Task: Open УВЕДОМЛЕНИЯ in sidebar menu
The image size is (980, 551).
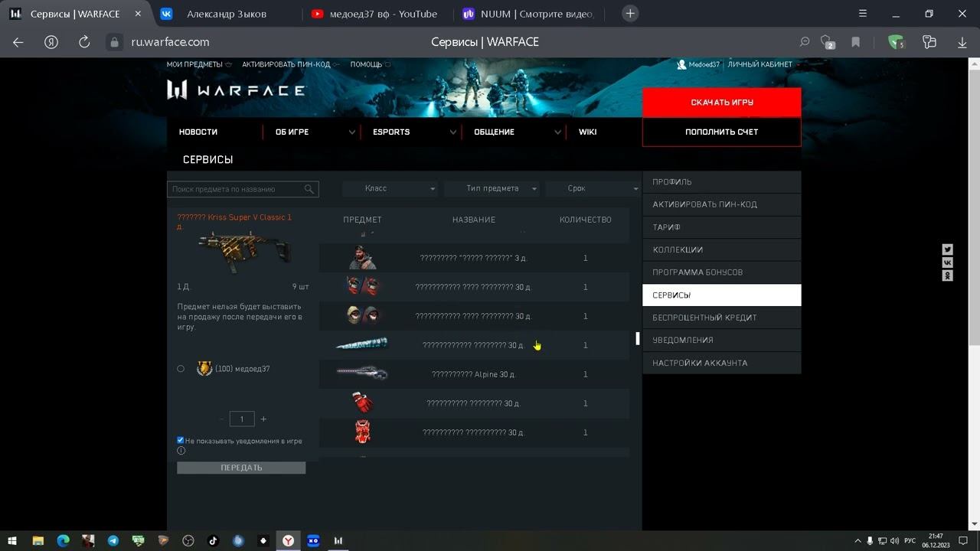Action: tap(721, 340)
